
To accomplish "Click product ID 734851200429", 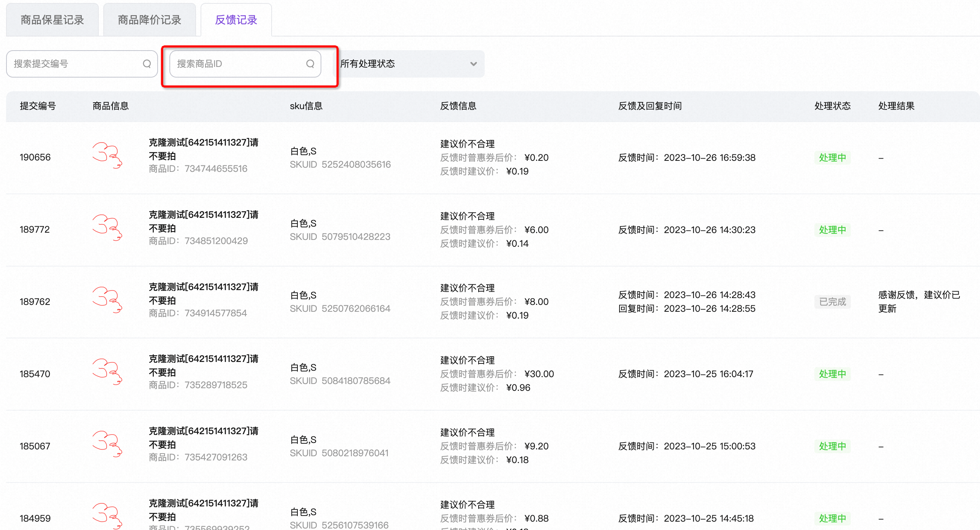I will (216, 241).
